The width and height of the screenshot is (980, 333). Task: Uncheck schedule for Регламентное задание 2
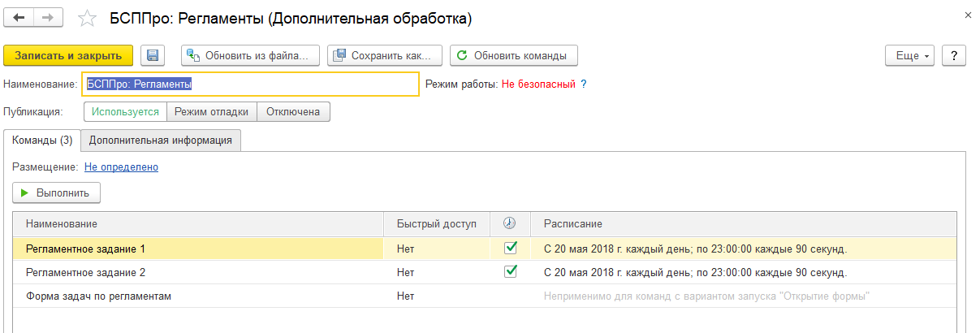511,272
